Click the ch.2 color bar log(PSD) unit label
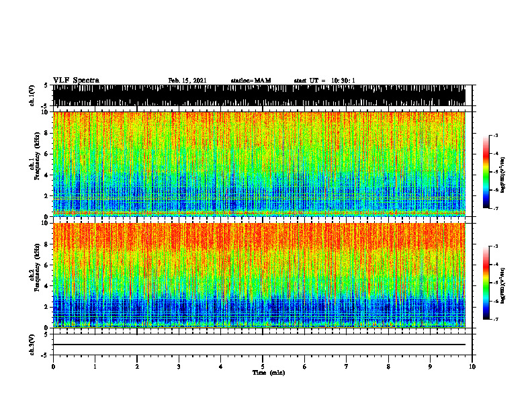This screenshot has width=532, height=411. (x=503, y=285)
